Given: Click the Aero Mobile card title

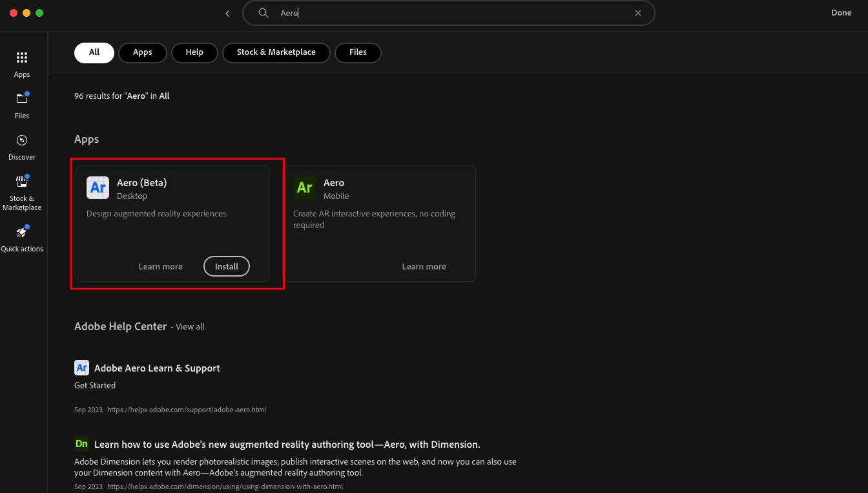Looking at the screenshot, I should pos(334,183).
